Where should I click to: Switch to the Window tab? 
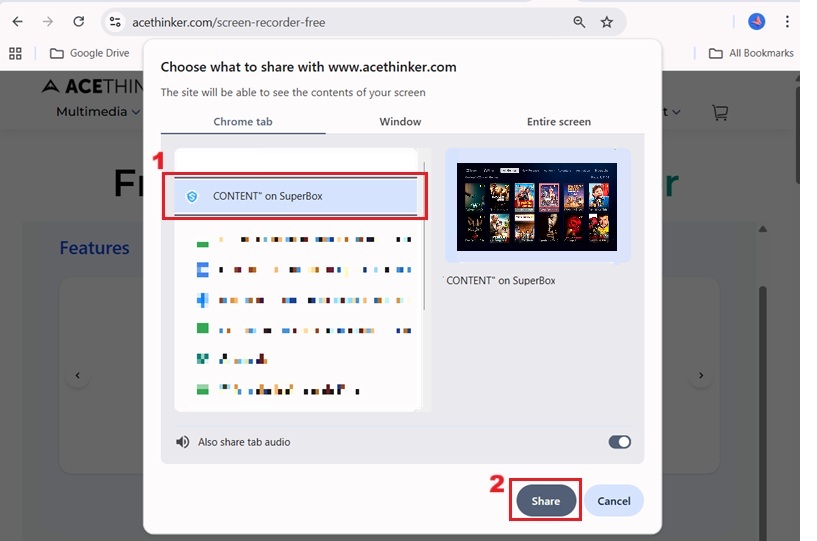pos(400,121)
